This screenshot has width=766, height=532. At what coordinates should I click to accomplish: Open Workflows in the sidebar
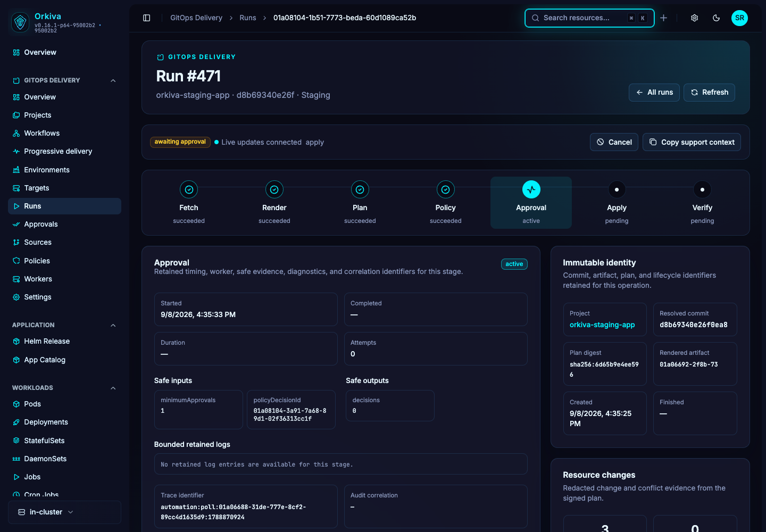64,134
